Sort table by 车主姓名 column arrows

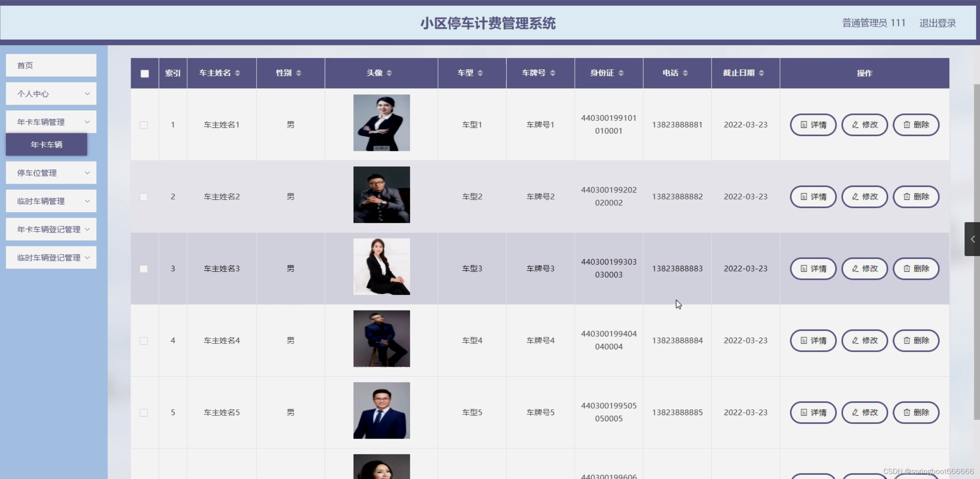click(x=237, y=73)
